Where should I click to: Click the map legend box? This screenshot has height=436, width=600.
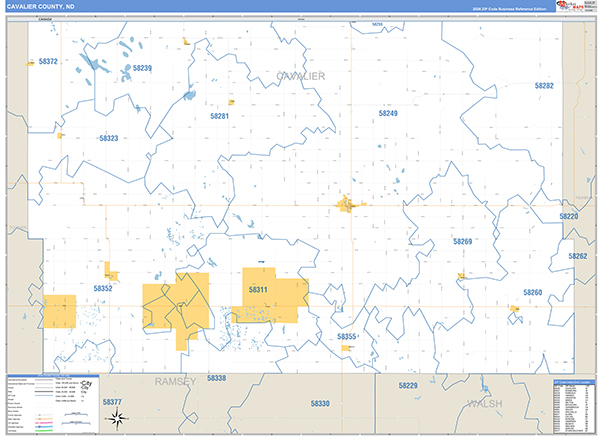coord(53,404)
